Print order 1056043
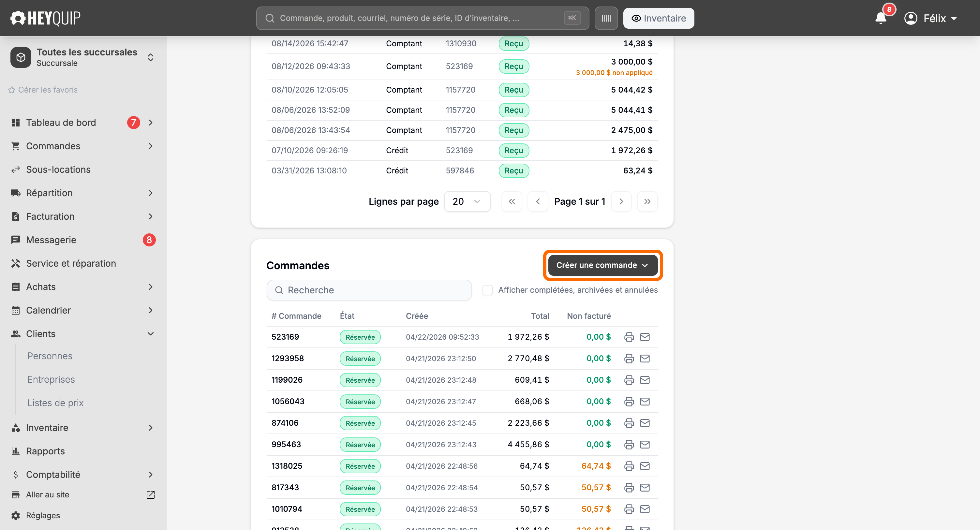 pyautogui.click(x=629, y=401)
